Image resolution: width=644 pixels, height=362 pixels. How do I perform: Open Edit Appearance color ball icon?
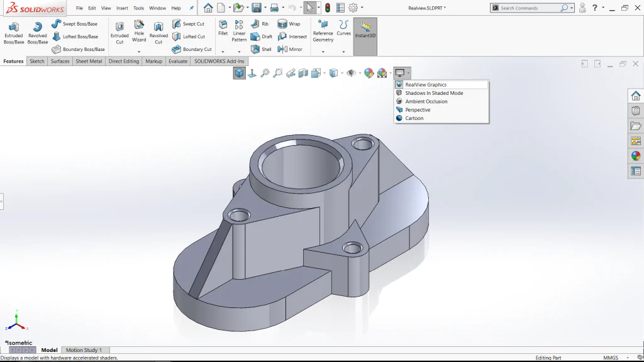point(369,73)
